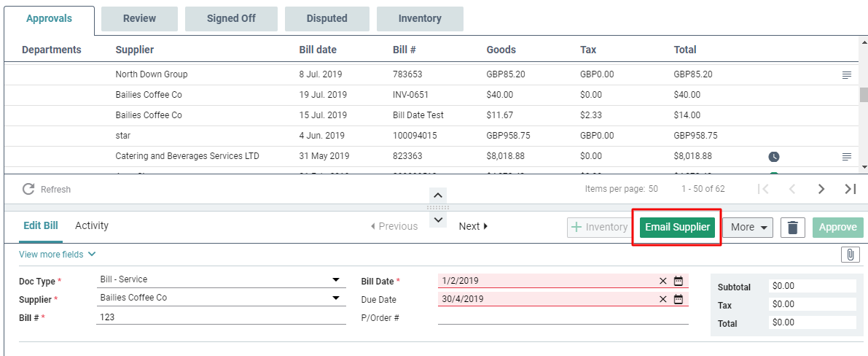Viewport: 868px width, 356px height.
Task: Open the More actions dropdown
Action: (750, 227)
